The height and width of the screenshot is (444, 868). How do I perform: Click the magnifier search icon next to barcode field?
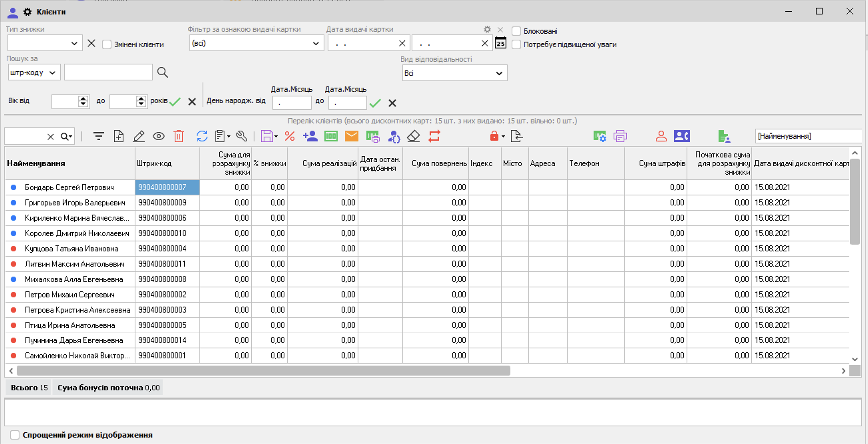(163, 72)
